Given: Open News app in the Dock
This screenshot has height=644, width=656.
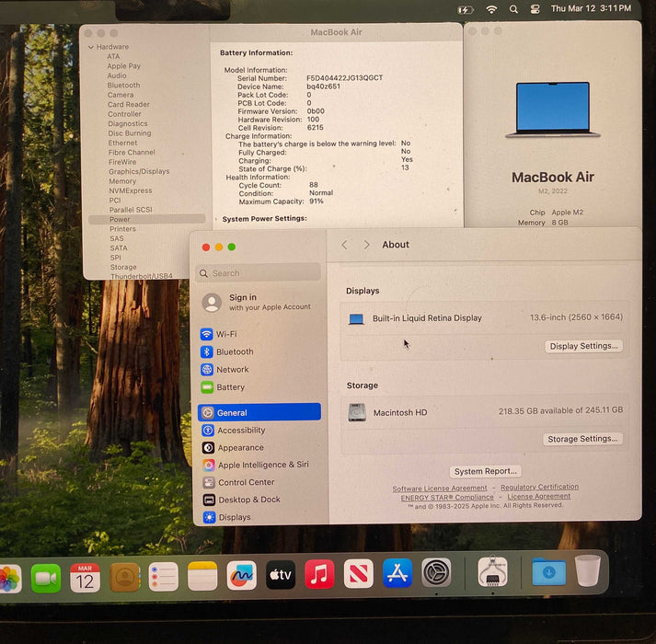Looking at the screenshot, I should 359,573.
